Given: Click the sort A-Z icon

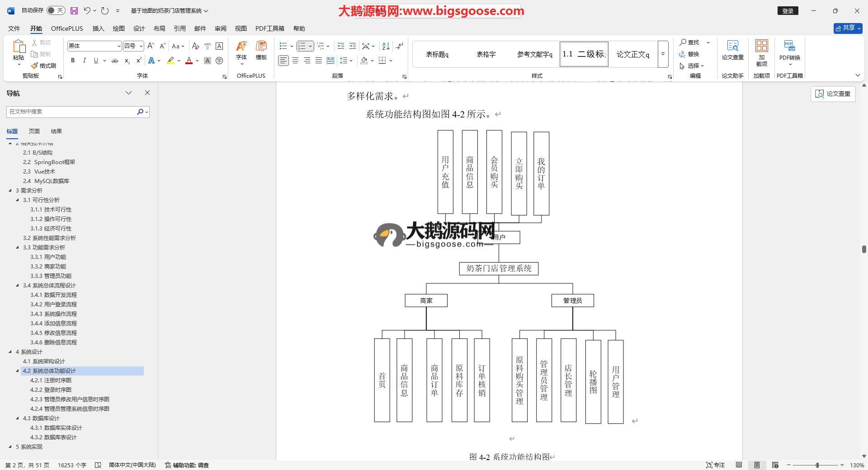Looking at the screenshot, I should (386, 46).
